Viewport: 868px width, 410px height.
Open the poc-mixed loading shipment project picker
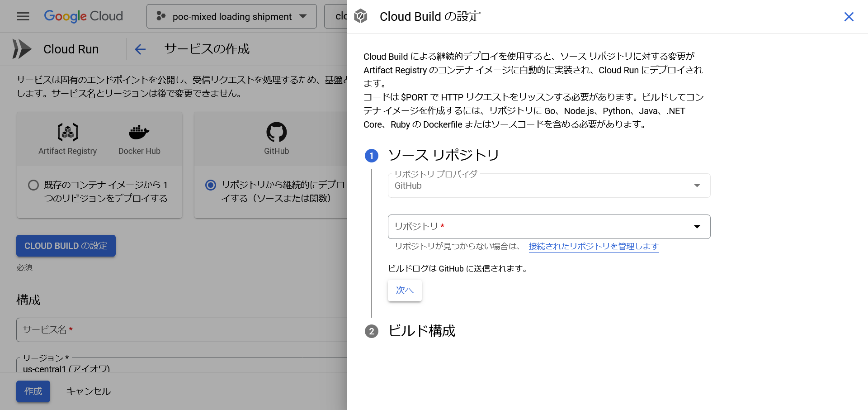[x=231, y=16]
